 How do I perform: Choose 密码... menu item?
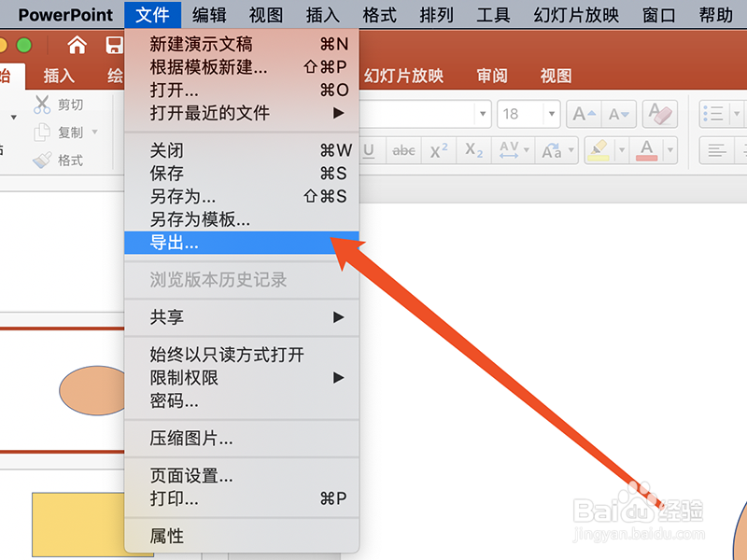(x=242, y=401)
